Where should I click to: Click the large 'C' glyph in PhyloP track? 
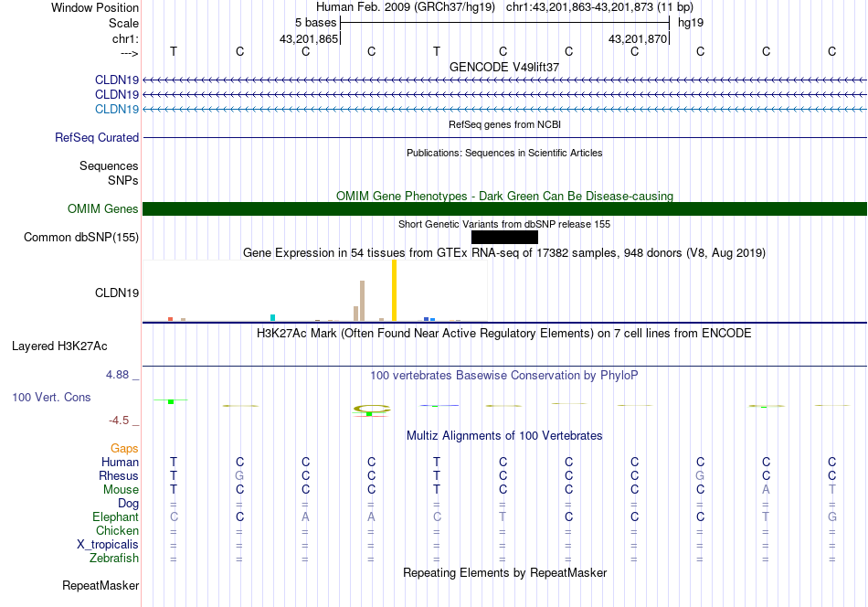click(372, 409)
